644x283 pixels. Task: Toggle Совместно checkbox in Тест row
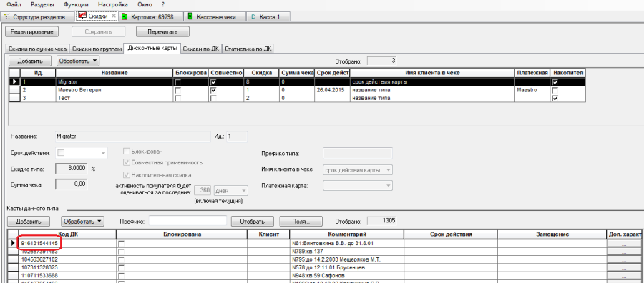213,99
